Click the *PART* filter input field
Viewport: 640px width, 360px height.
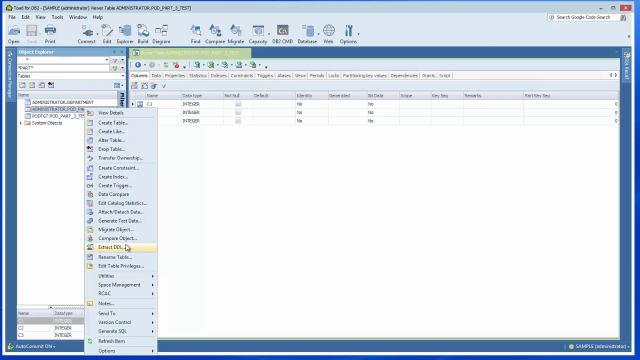click(x=63, y=68)
